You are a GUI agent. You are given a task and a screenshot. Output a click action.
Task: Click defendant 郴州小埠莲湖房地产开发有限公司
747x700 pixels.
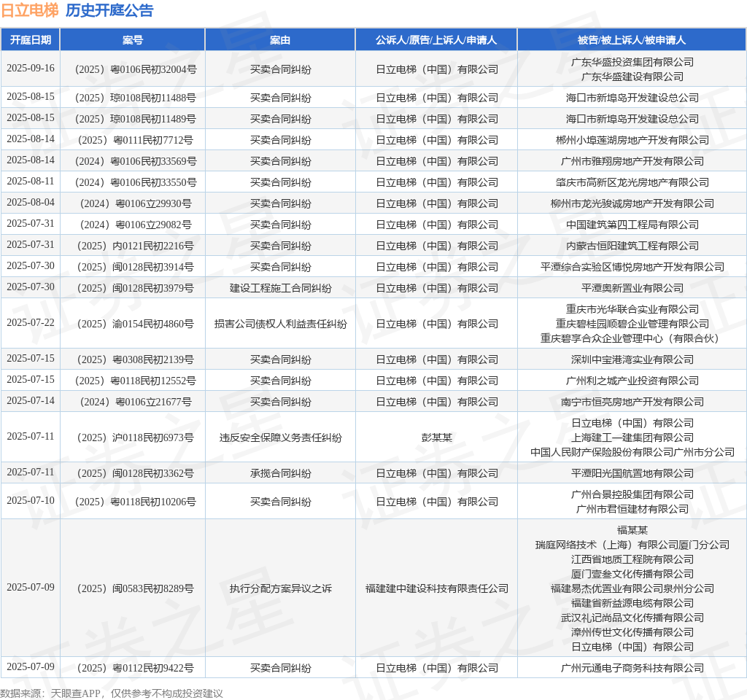(x=632, y=141)
